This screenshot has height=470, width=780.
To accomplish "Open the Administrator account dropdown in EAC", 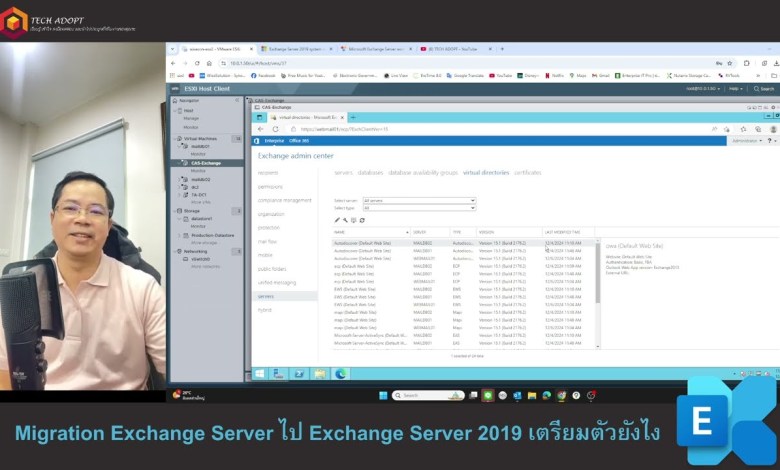I will click(x=747, y=141).
